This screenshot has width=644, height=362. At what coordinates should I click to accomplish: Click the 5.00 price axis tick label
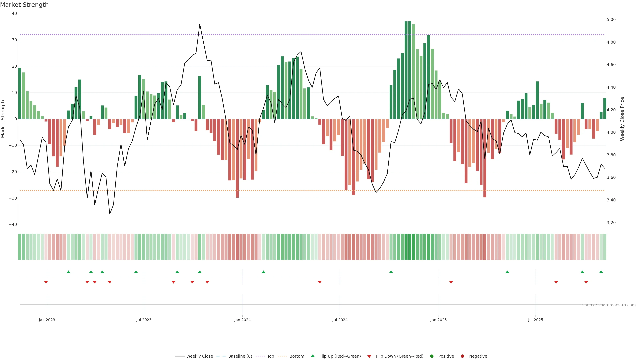pyautogui.click(x=611, y=19)
